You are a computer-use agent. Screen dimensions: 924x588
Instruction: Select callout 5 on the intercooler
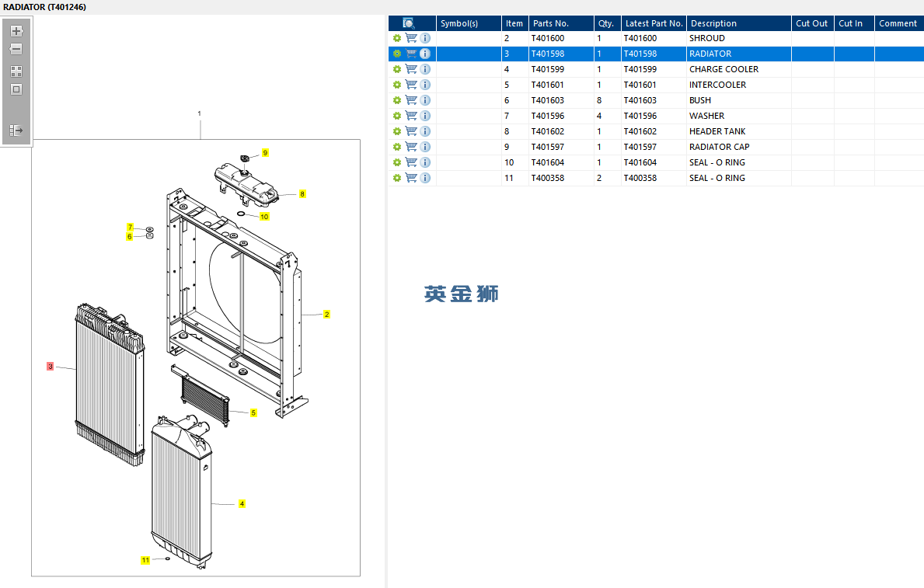pos(253,412)
